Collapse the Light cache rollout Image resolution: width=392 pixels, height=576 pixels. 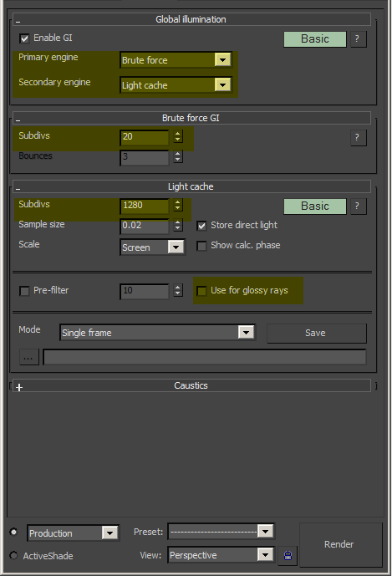(x=18, y=189)
